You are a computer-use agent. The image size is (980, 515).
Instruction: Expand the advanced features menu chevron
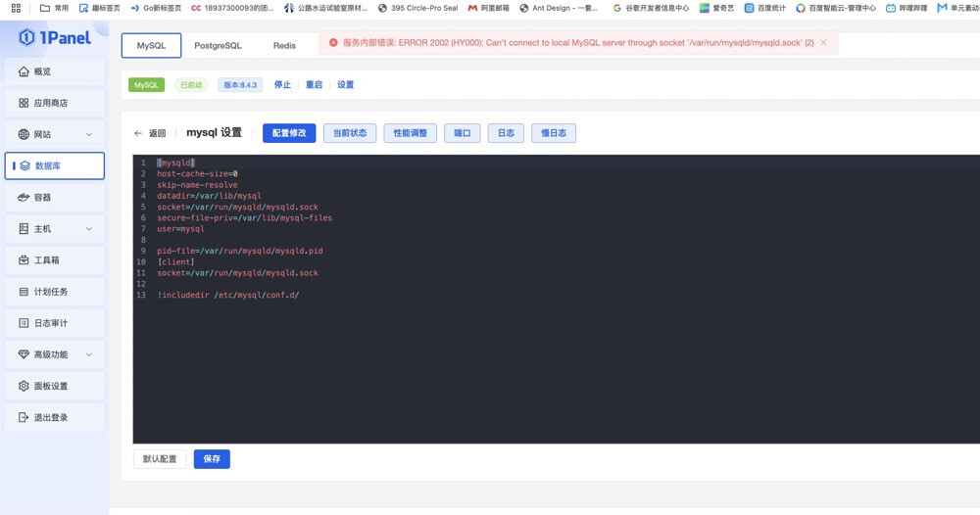click(x=89, y=354)
